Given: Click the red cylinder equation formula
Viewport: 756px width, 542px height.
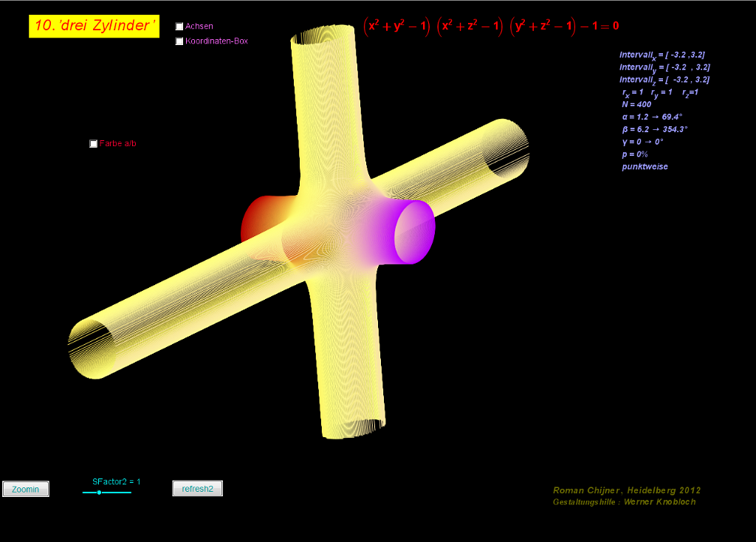Looking at the screenshot, I should [491, 27].
